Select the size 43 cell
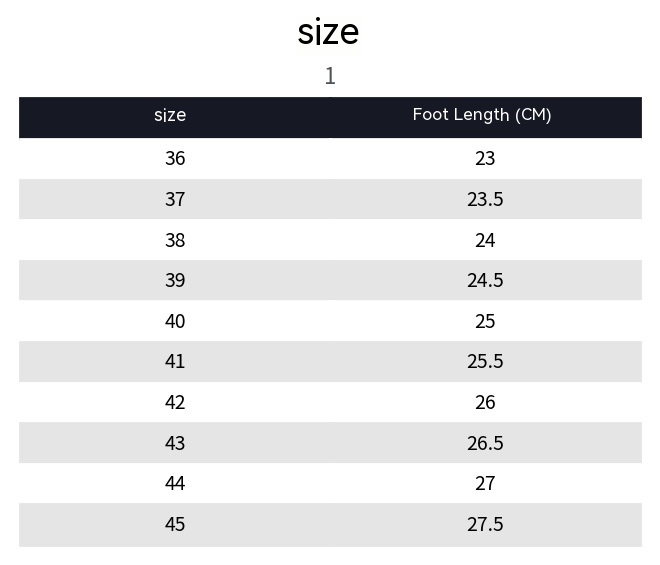The width and height of the screenshot is (660, 565). click(x=175, y=443)
